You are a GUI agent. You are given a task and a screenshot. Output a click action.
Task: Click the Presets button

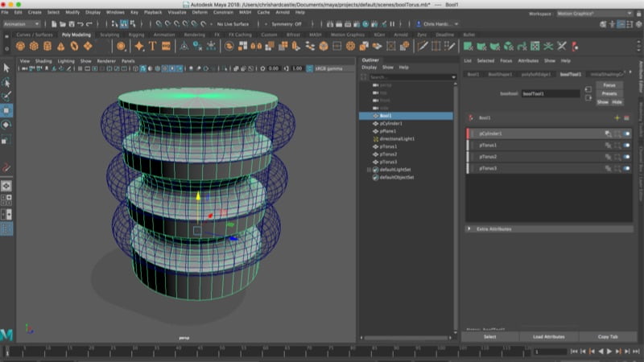pyautogui.click(x=609, y=93)
